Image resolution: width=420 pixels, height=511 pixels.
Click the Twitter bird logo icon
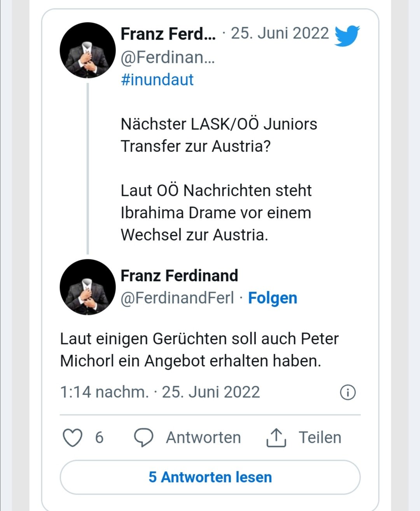coord(347,35)
